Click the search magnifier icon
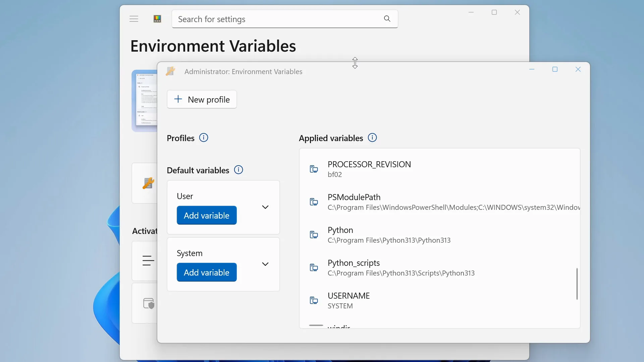644x362 pixels. click(387, 19)
